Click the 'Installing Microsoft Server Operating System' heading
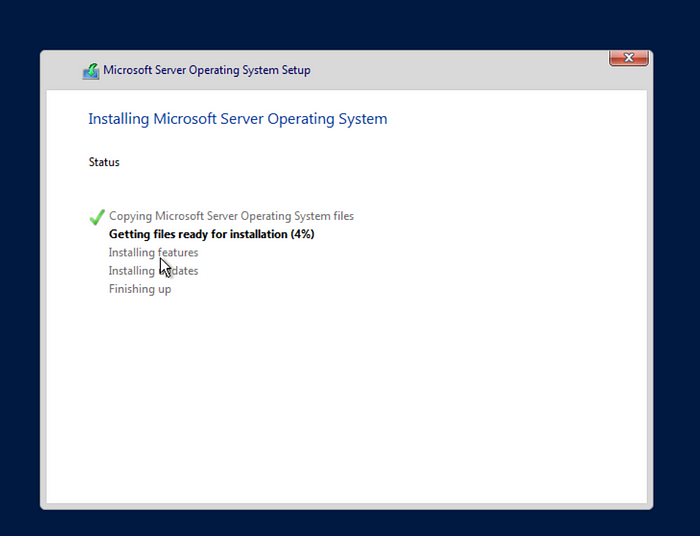This screenshot has height=536, width=700. (238, 119)
